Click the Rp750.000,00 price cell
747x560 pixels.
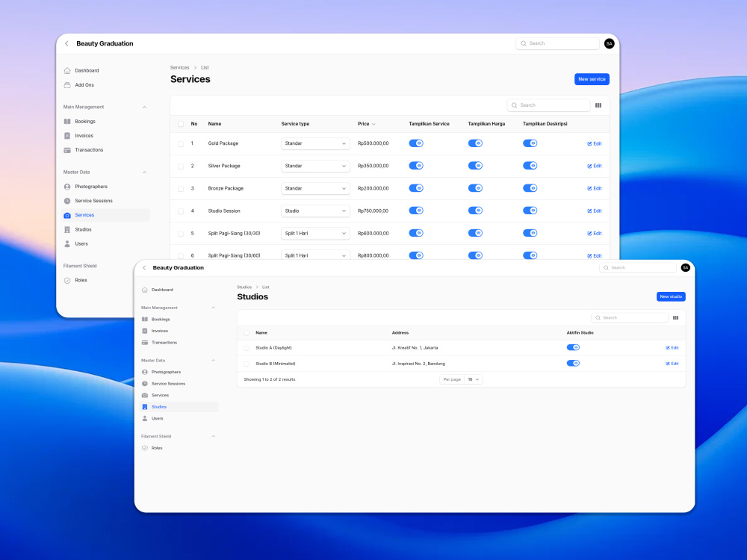click(x=373, y=211)
